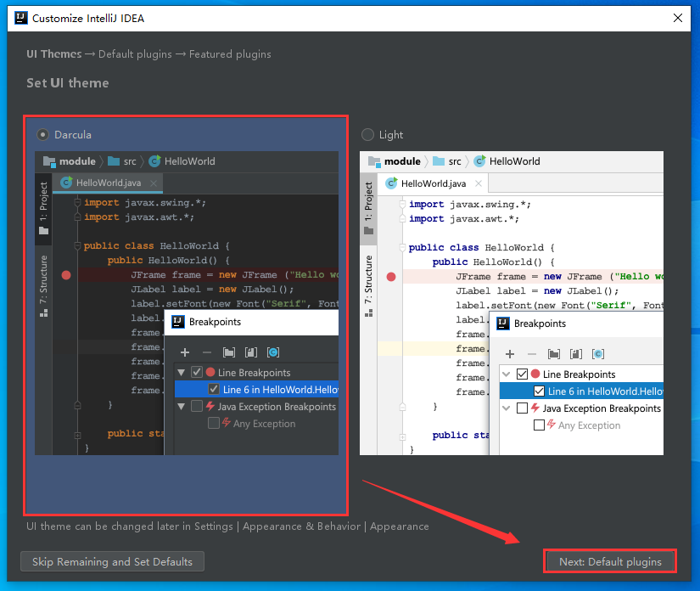Click group by class icon in Darcula preview
Screen dimensions: 700x591
[273, 352]
